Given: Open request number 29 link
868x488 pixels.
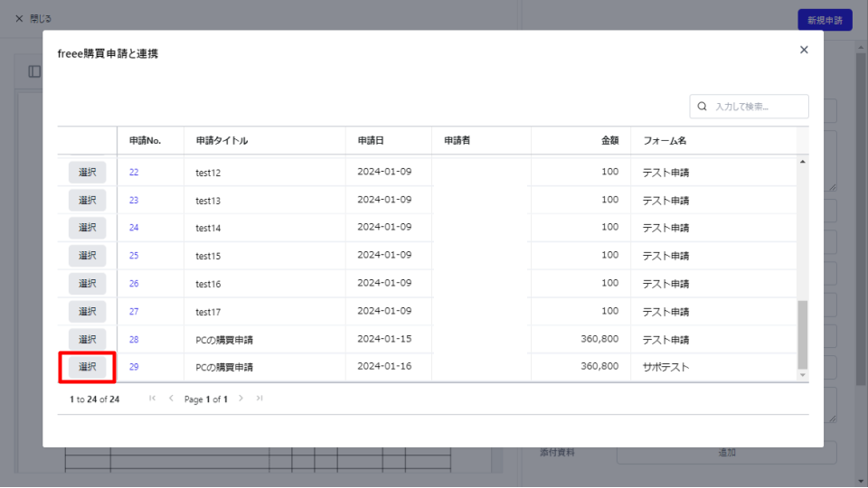Looking at the screenshot, I should [134, 367].
